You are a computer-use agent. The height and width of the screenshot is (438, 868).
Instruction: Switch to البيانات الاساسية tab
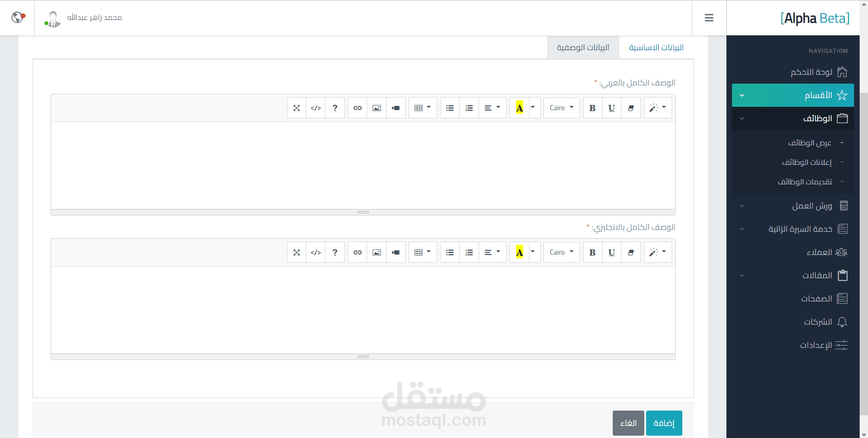point(656,47)
